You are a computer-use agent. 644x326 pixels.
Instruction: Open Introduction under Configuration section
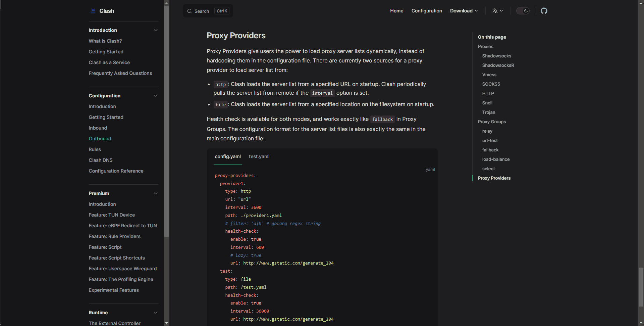point(102,106)
